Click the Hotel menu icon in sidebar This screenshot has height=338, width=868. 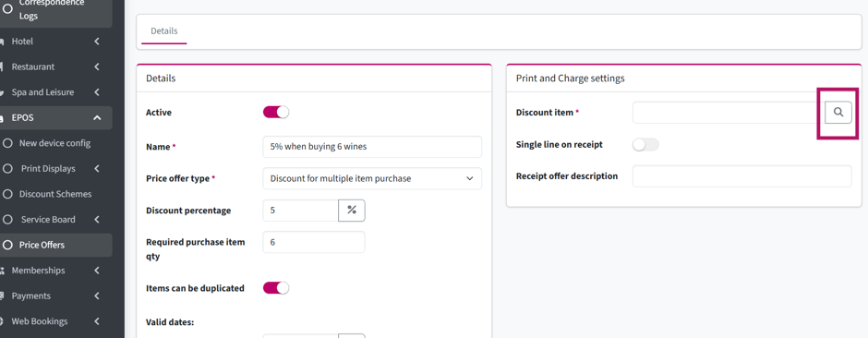point(2,42)
